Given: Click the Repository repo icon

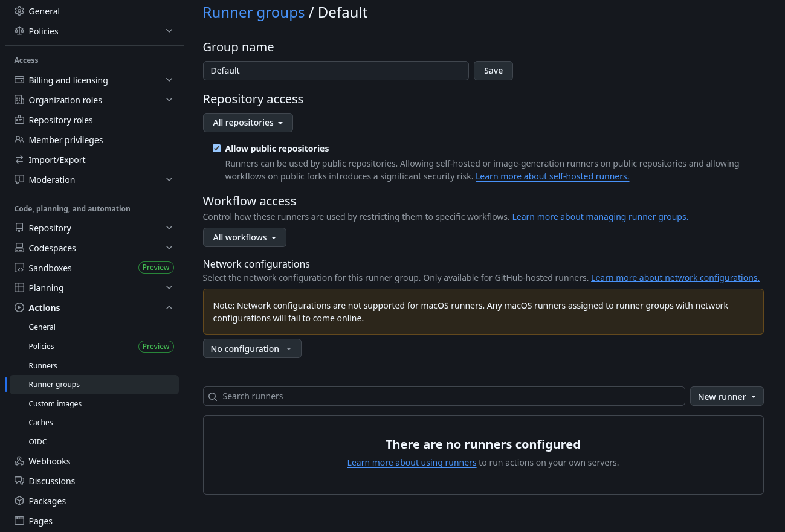Looking at the screenshot, I should pos(19,228).
